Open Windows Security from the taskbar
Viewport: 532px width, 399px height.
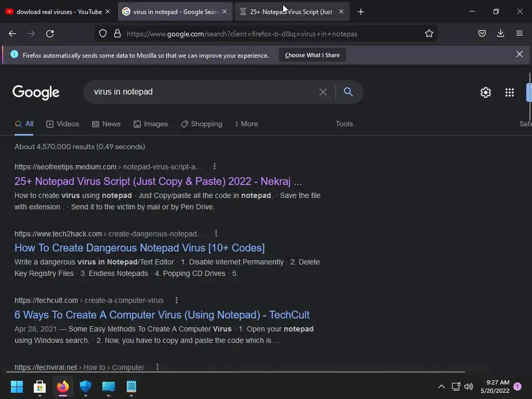coord(86,387)
